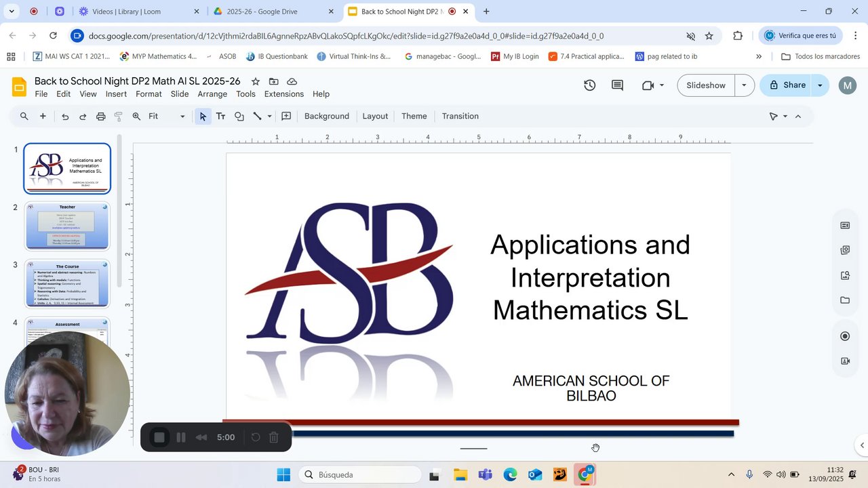Open the Arrange menu
Viewport: 868px width, 488px height.
[212, 94]
